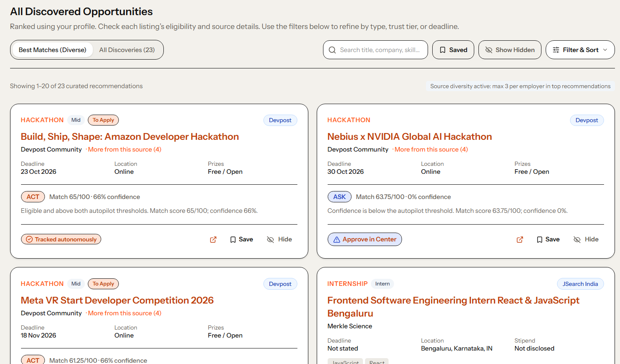Toggle Show Hidden listings

click(x=510, y=50)
